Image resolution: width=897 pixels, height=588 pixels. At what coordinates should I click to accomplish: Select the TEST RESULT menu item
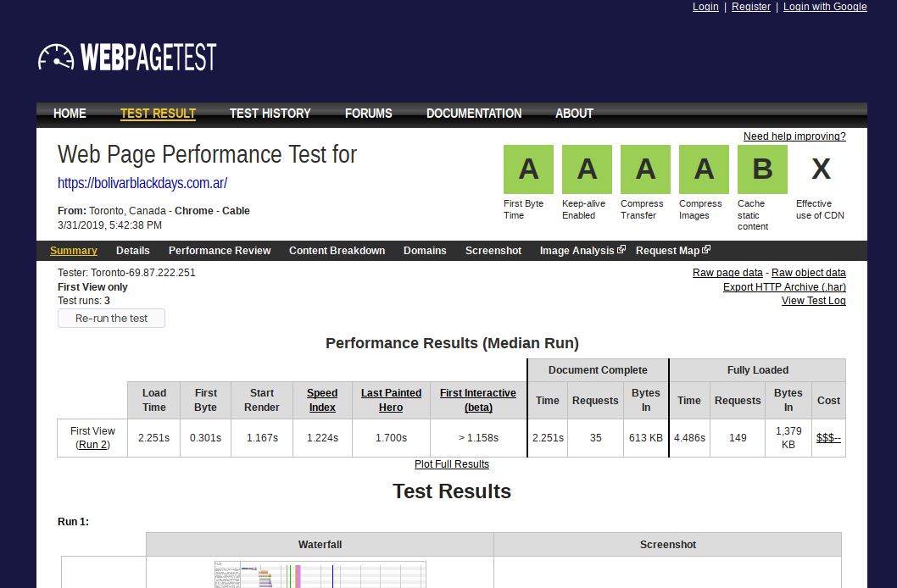coord(158,114)
